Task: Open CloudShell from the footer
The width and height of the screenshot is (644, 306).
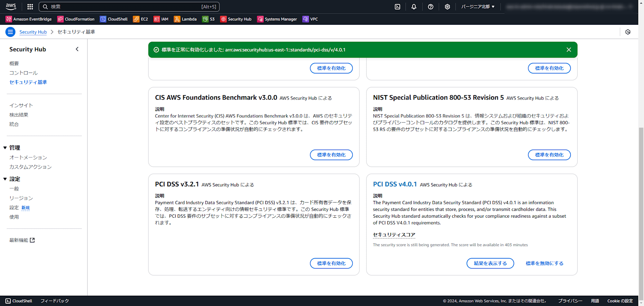Action: (19, 301)
